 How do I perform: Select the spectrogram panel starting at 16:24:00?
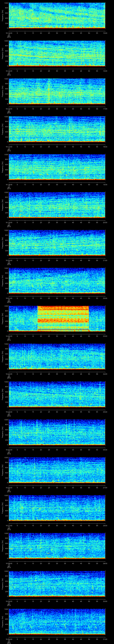coord(57,394)
